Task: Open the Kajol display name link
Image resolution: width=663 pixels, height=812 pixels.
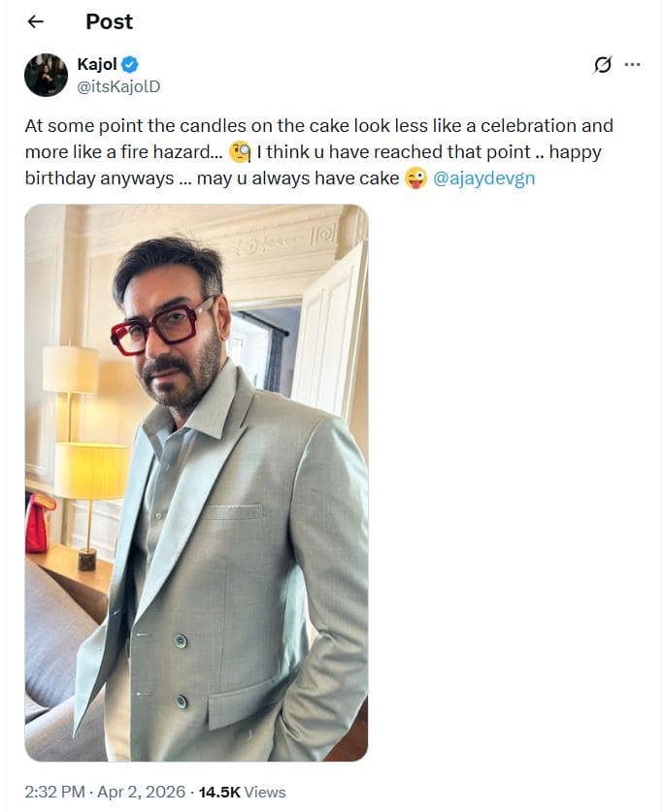Action: pyautogui.click(x=96, y=64)
